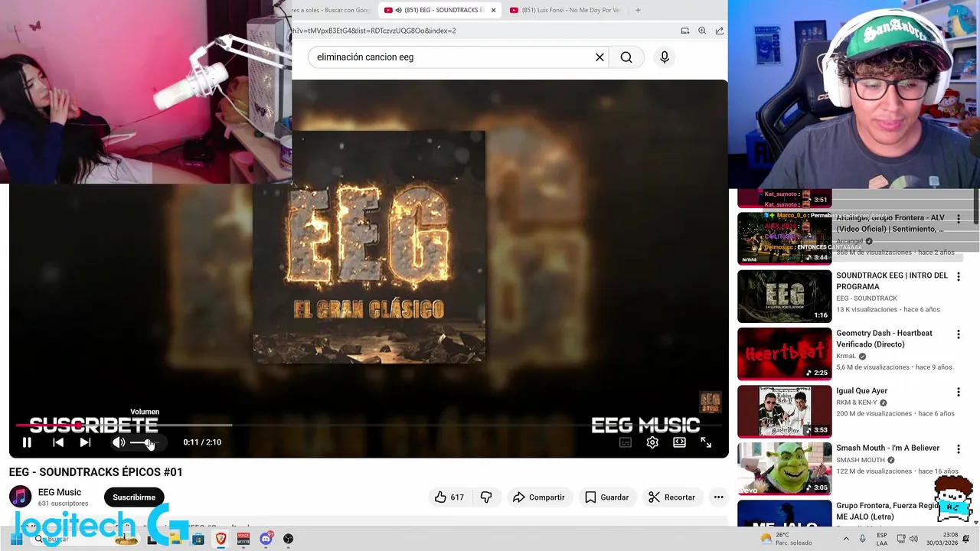
Task: Create a clip with Recortar
Action: pos(671,497)
